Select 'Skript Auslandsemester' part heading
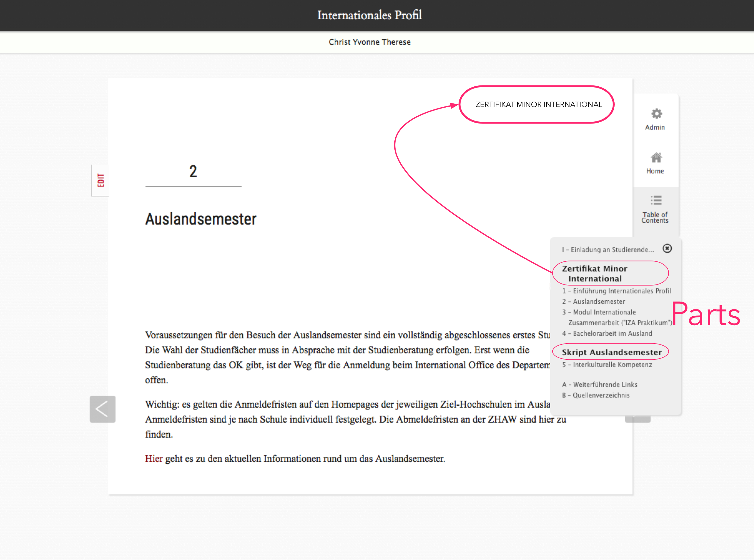Image resolution: width=754 pixels, height=560 pixels. pos(612,353)
